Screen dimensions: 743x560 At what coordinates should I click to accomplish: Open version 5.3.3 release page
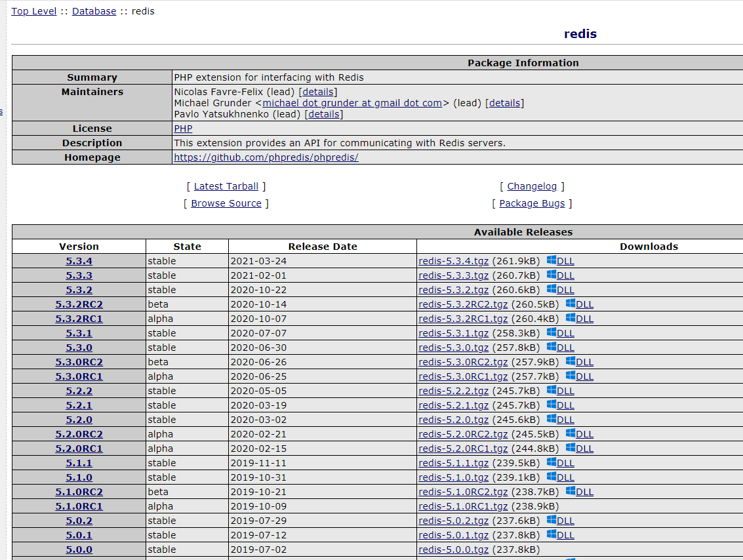click(x=79, y=275)
